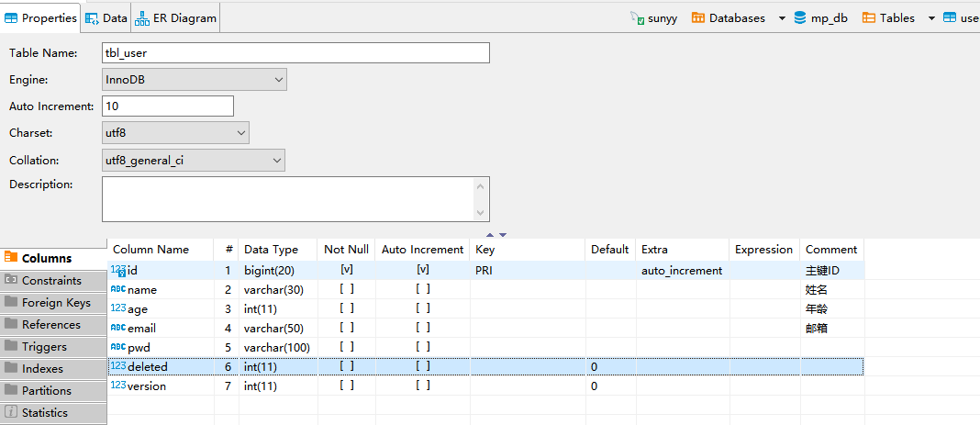Viewport: 980px width, 425px height.
Task: Click the Databases folder icon in breadcrumb
Action: coord(698,18)
